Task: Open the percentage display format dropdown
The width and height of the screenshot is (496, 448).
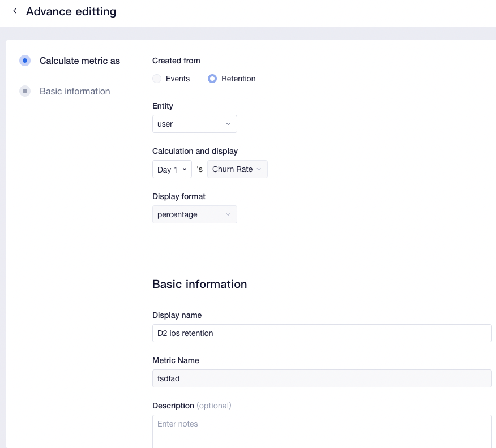Action: 194,214
